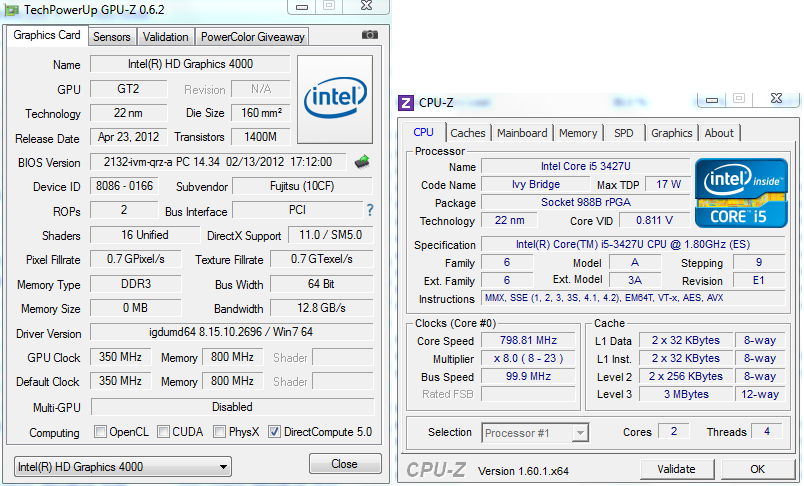
Task: Click the Bus Interface question mark icon
Action: coord(370,210)
